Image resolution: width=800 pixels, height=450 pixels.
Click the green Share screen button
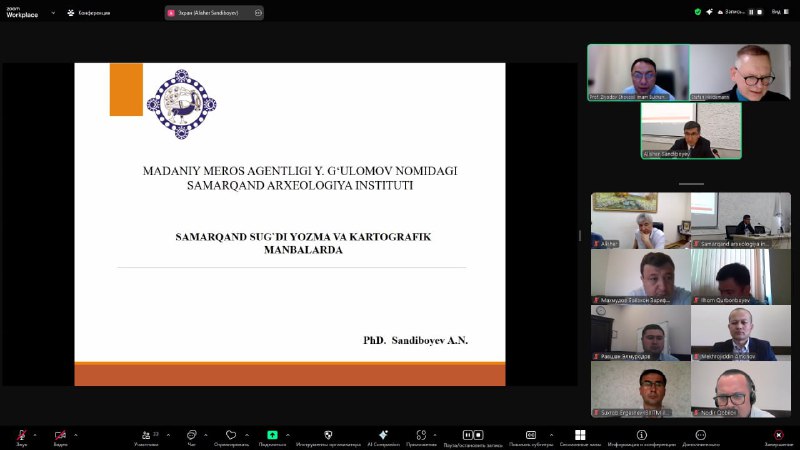tap(272, 435)
